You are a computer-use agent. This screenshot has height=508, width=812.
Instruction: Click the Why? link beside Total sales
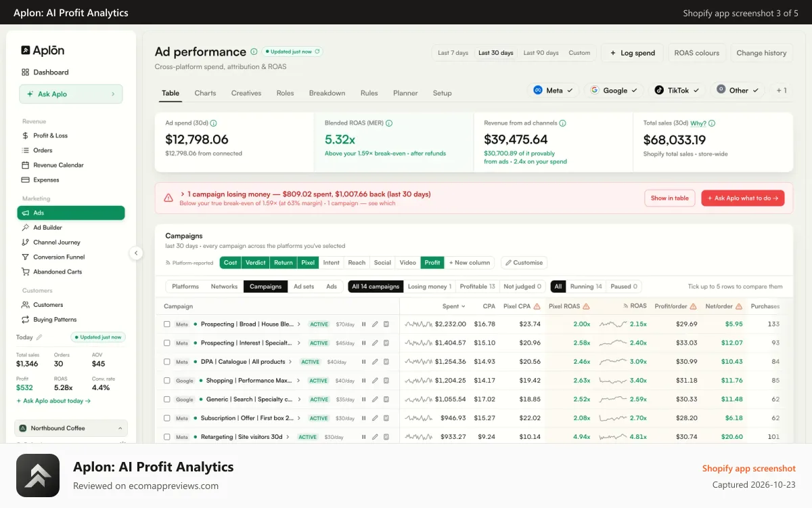[x=698, y=123]
